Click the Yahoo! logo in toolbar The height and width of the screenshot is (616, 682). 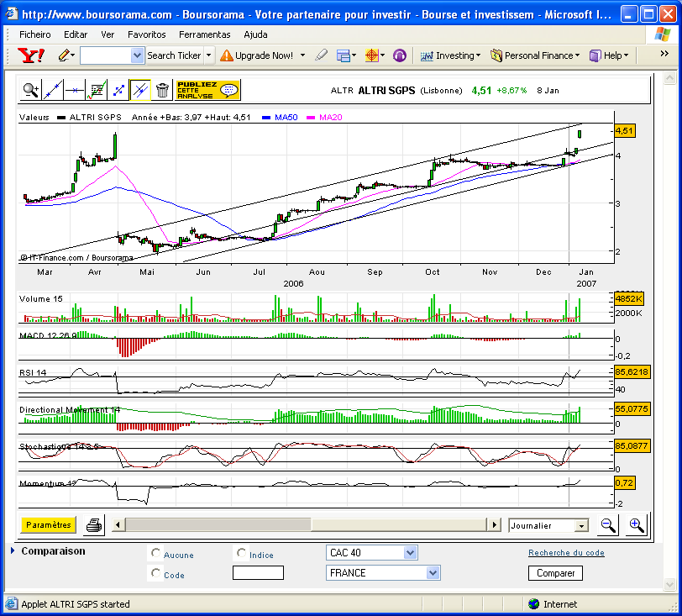(31, 55)
